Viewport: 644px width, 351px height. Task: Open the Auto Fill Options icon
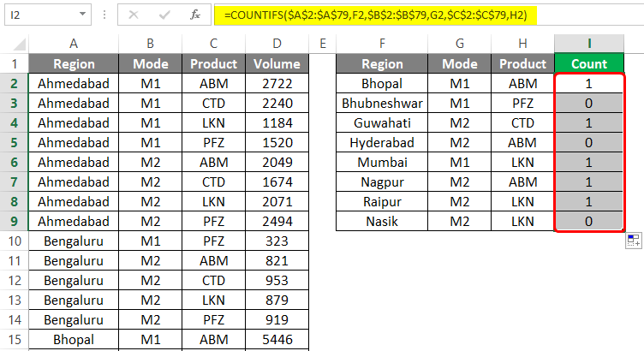coord(634,241)
